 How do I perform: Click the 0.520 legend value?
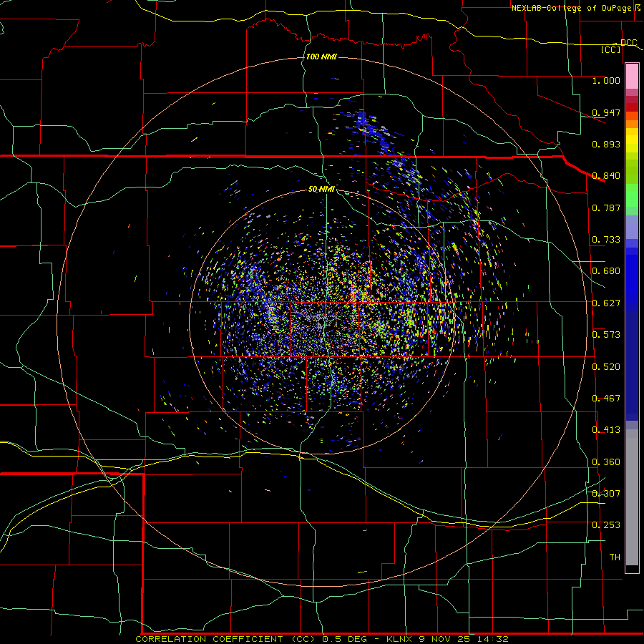click(606, 367)
